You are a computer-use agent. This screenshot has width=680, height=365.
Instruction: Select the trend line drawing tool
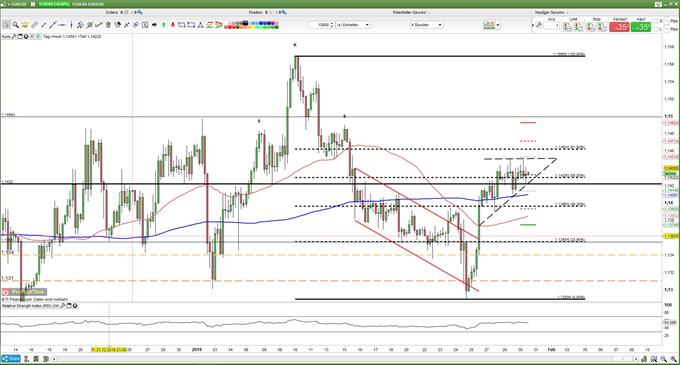coord(53,25)
